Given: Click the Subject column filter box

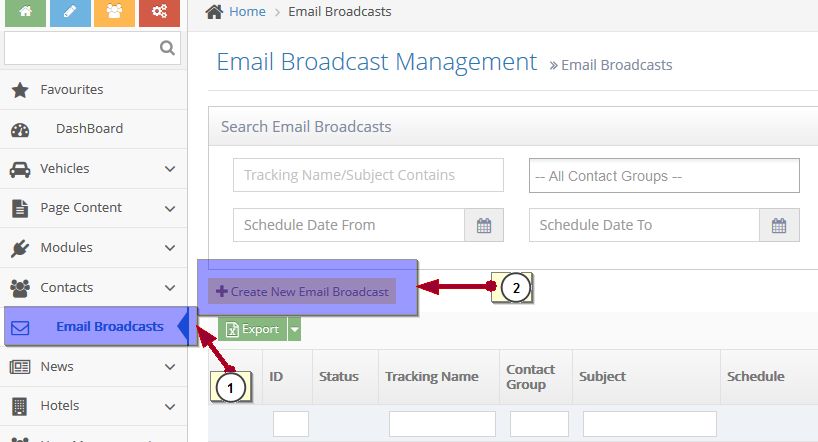Looking at the screenshot, I should click(x=649, y=424).
